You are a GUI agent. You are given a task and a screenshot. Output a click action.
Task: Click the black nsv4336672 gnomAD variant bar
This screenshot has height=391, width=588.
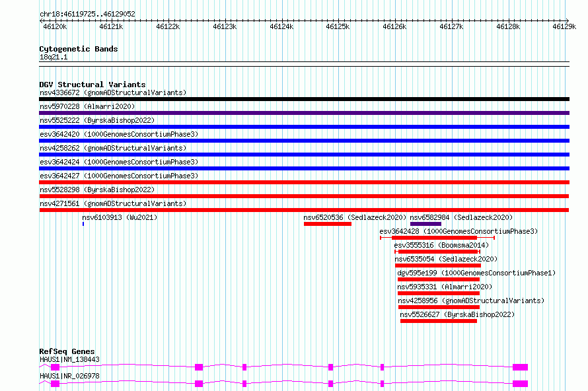tap(304, 99)
